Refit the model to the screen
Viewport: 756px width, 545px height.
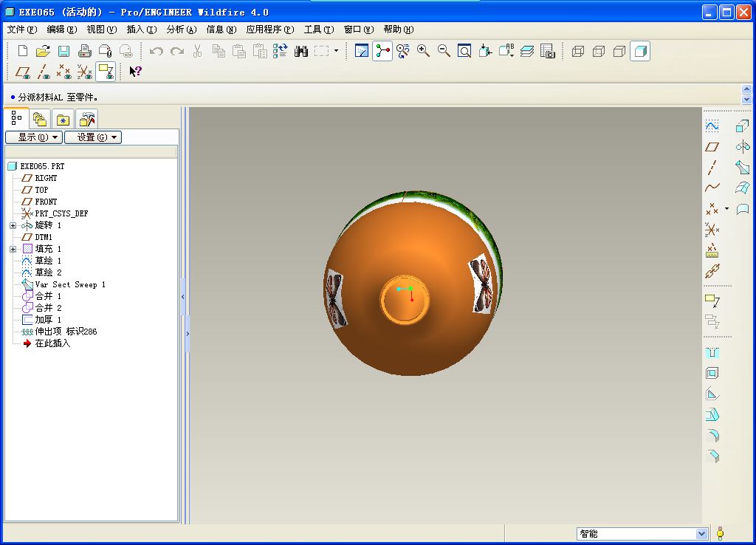point(464,51)
